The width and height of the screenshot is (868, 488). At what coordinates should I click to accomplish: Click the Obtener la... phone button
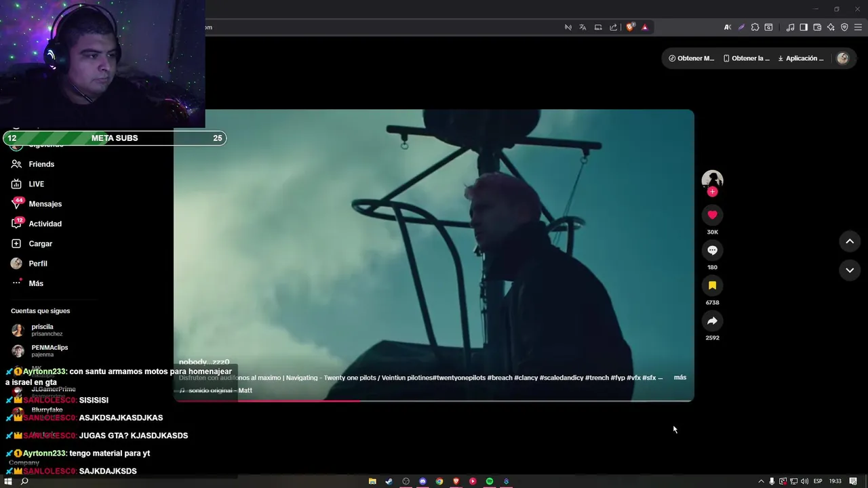(747, 58)
